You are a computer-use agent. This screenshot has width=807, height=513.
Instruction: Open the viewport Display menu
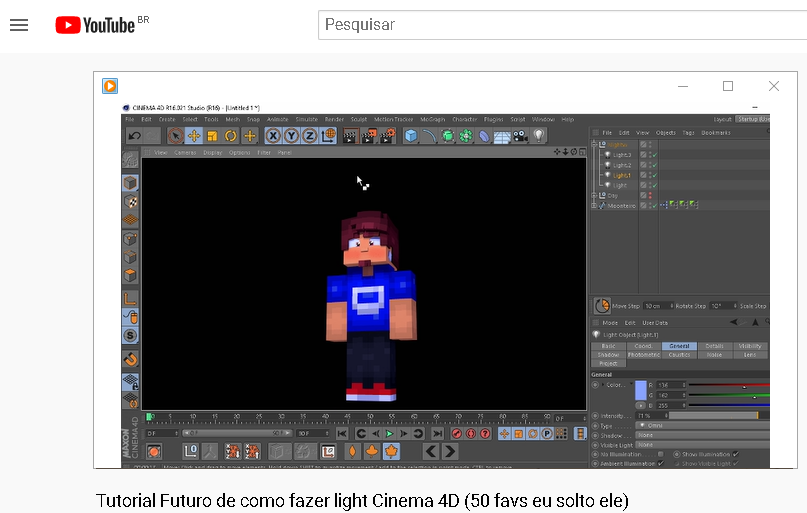pos(213,153)
